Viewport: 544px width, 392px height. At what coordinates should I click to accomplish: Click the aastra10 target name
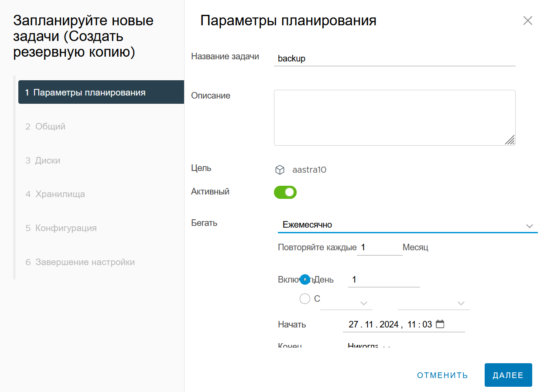(309, 170)
